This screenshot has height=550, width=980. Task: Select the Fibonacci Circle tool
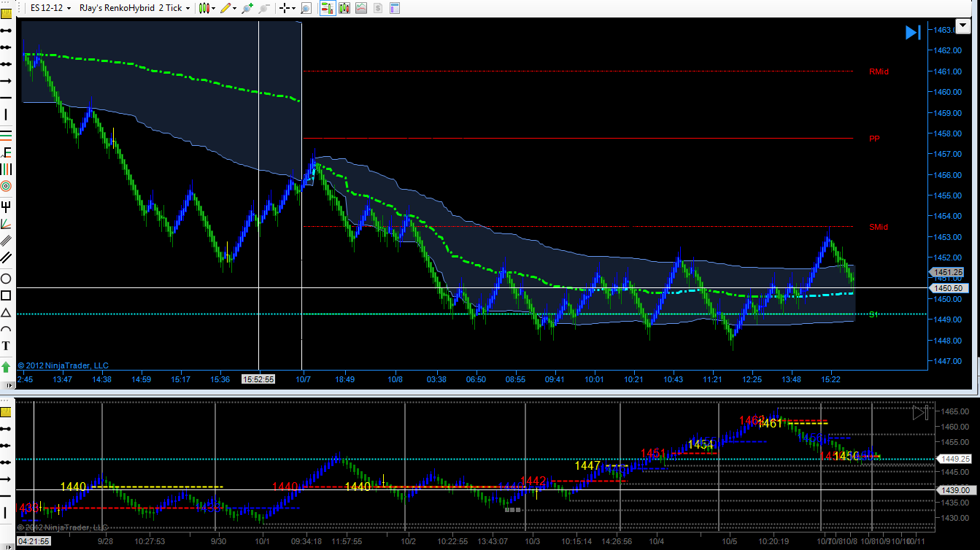pyautogui.click(x=6, y=185)
